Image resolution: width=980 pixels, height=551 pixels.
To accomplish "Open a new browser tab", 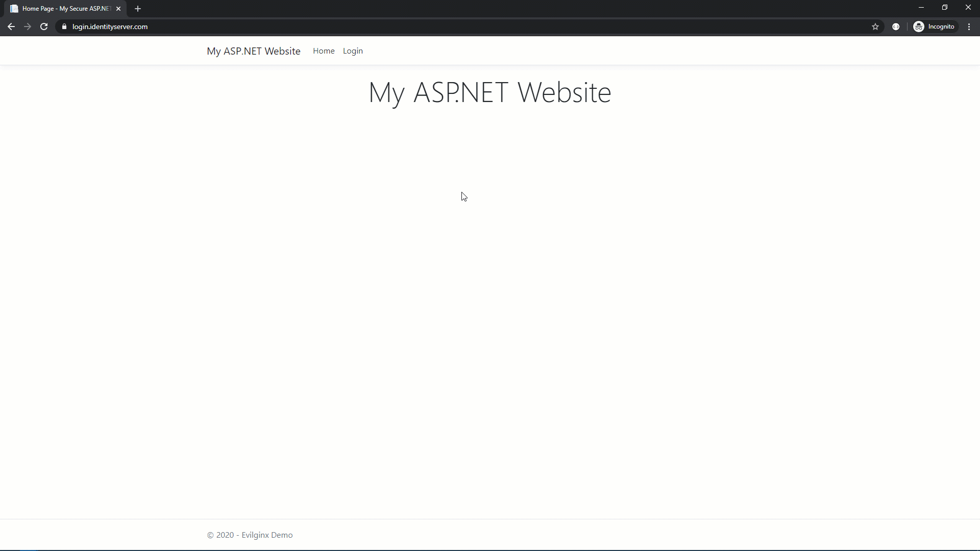I will (138, 9).
